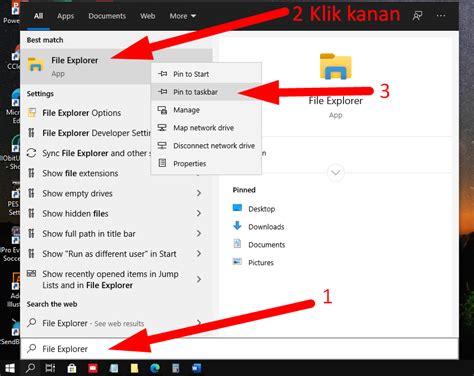Switch to the Web search tab
Image resolution: width=474 pixels, height=376 pixels.
pyautogui.click(x=147, y=16)
